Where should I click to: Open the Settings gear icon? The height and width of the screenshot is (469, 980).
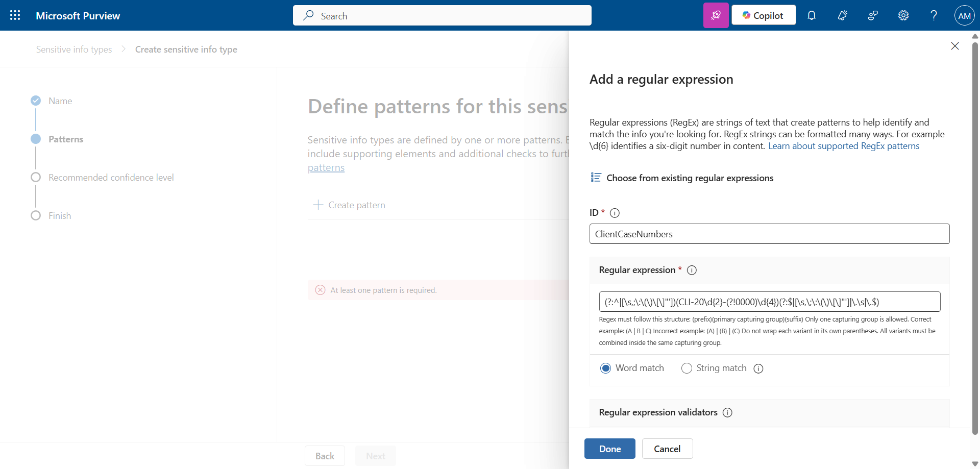pyautogui.click(x=903, y=15)
